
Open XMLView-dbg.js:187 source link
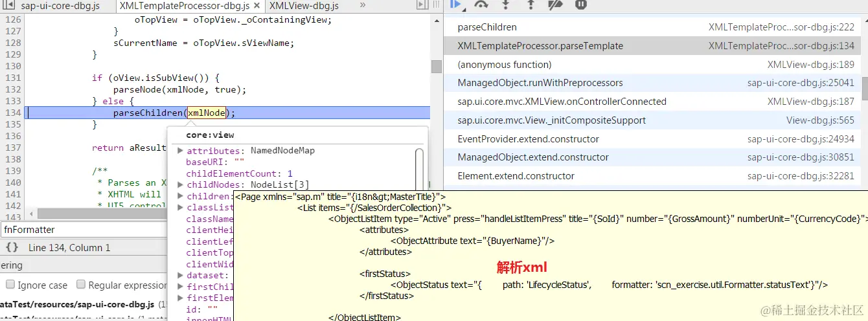point(811,102)
